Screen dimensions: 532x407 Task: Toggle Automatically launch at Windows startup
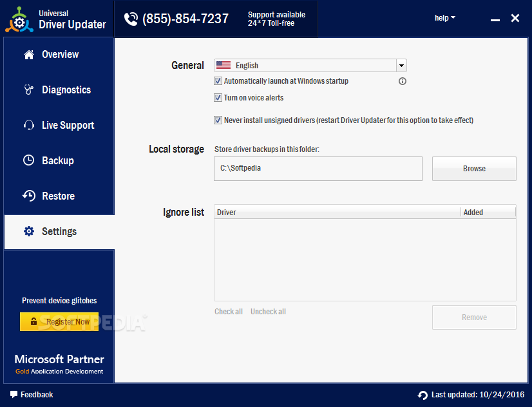click(218, 81)
